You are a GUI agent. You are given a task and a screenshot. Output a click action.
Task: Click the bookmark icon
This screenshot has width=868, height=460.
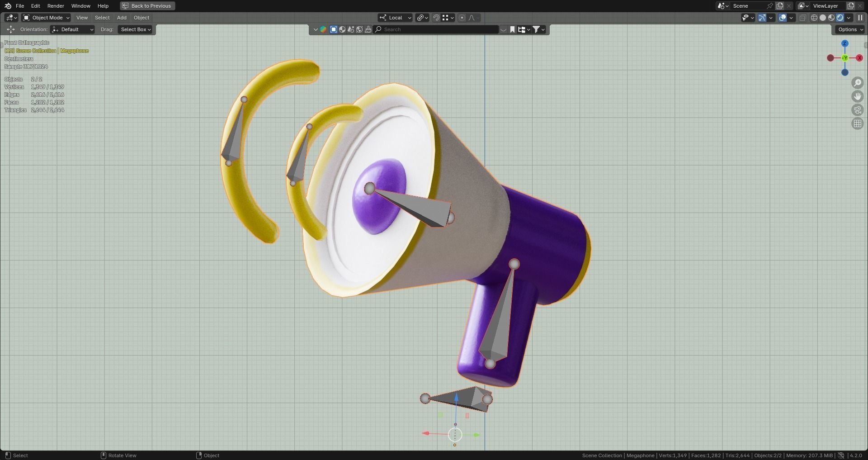512,29
